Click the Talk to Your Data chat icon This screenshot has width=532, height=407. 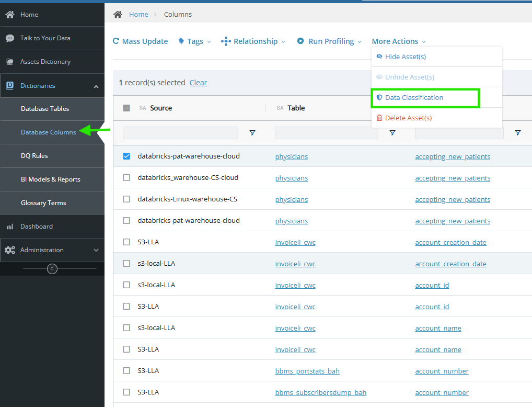[10, 38]
